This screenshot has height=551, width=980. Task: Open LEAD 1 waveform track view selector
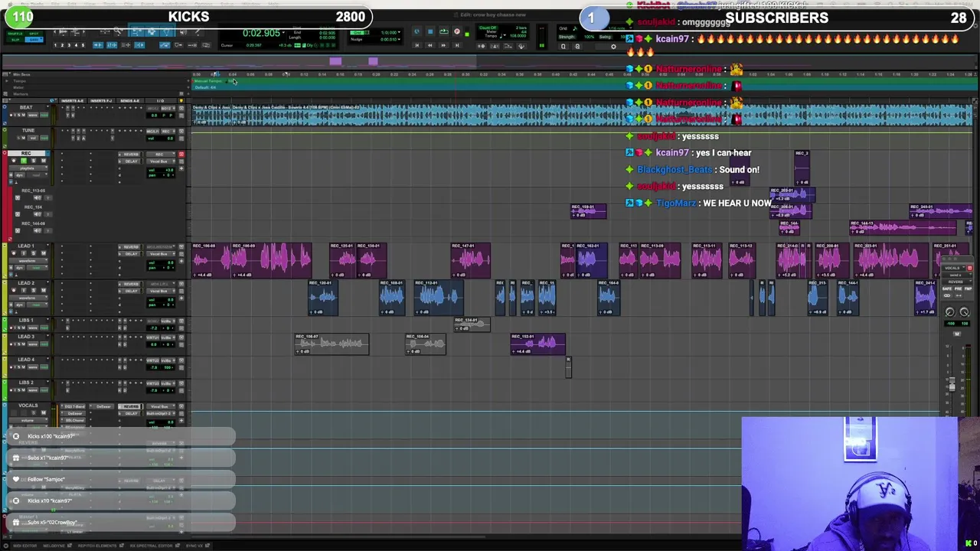coord(28,261)
